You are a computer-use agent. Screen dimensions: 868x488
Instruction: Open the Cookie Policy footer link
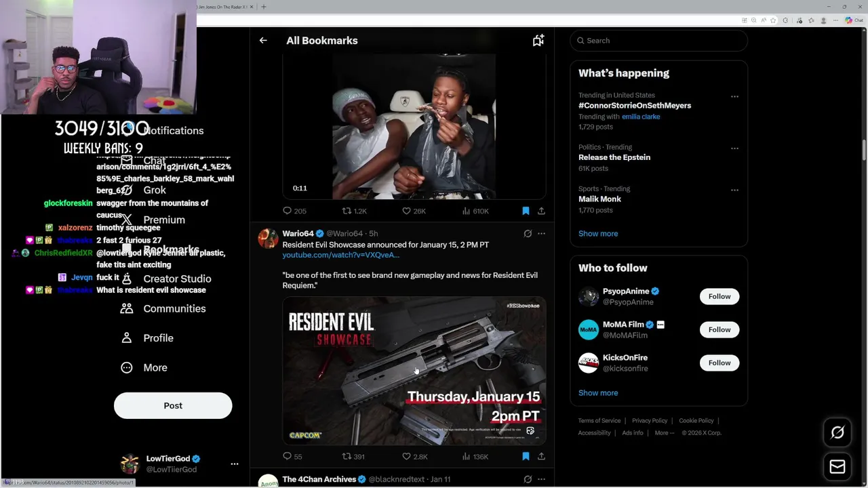696,421
